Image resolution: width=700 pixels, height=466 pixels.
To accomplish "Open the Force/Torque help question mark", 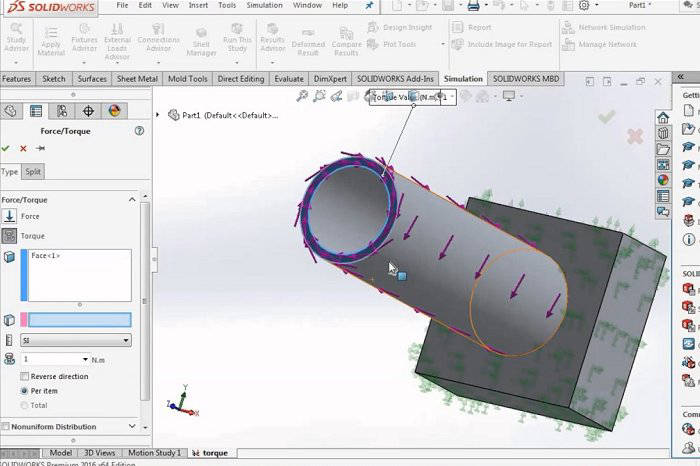I will click(x=139, y=131).
